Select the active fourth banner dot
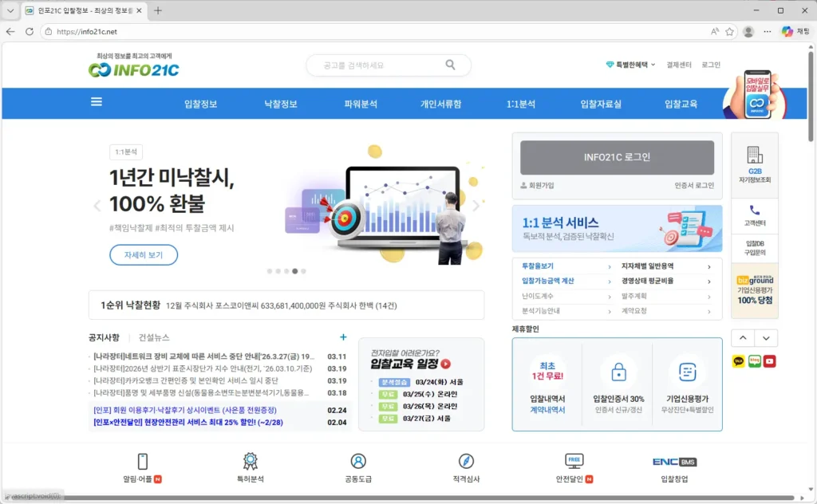This screenshot has width=817, height=504. pos(295,271)
